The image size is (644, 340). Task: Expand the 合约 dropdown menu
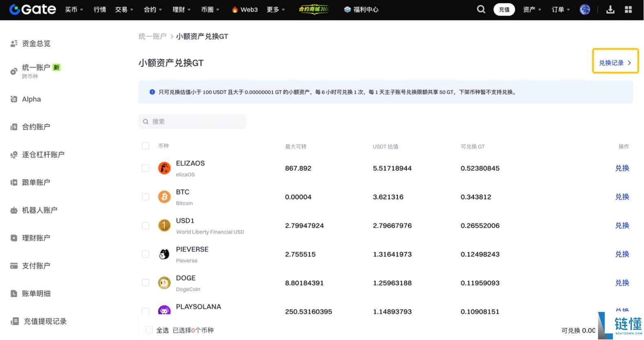click(x=153, y=9)
